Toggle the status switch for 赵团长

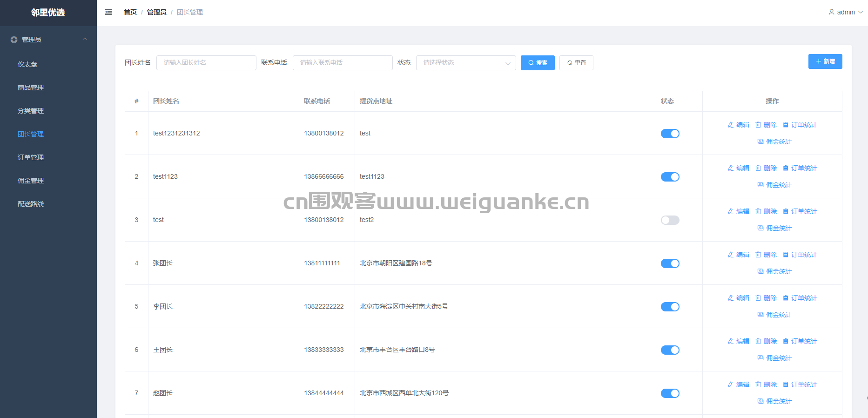(670, 393)
